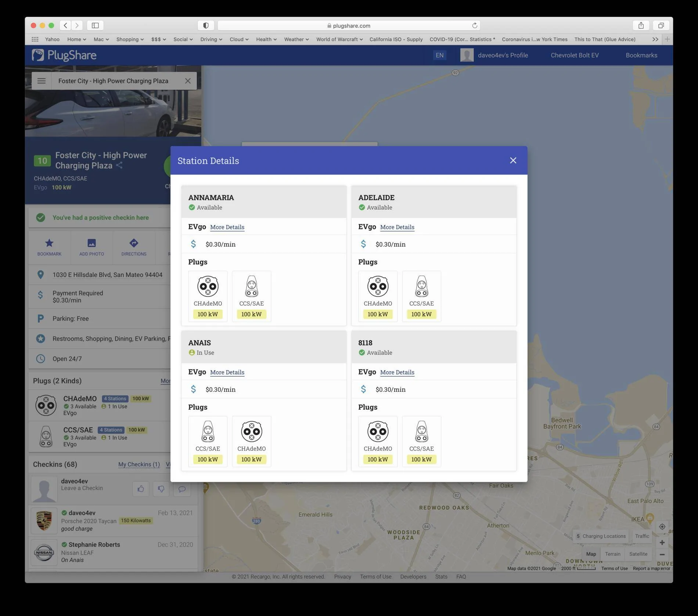Show more hidden bookmarks overflow
This screenshot has width=698, height=616.
coord(655,39)
